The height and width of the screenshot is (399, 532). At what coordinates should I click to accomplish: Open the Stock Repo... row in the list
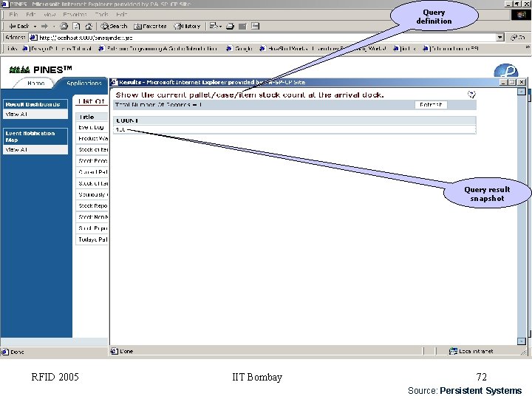(x=92, y=205)
